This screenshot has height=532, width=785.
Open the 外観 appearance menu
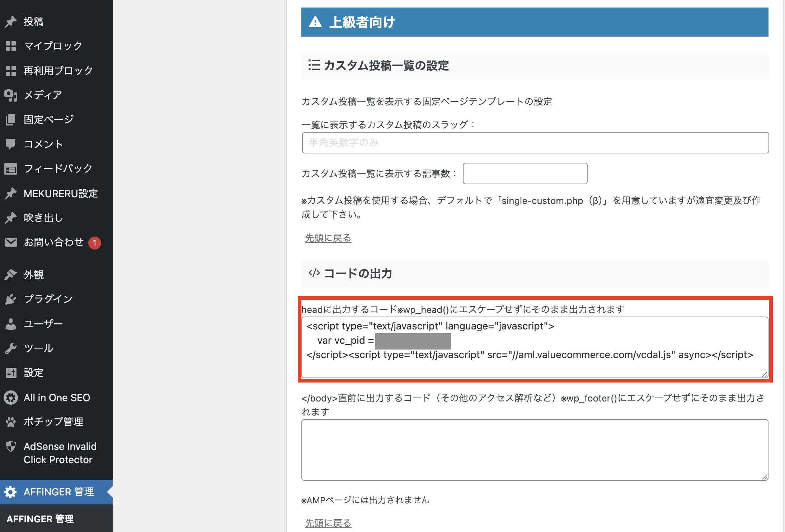pyautogui.click(x=34, y=275)
